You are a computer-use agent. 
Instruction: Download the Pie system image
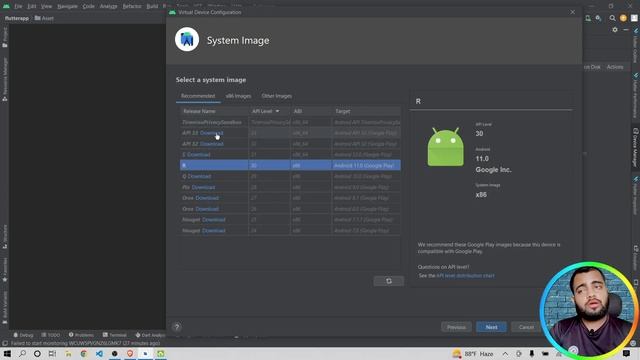click(x=203, y=187)
